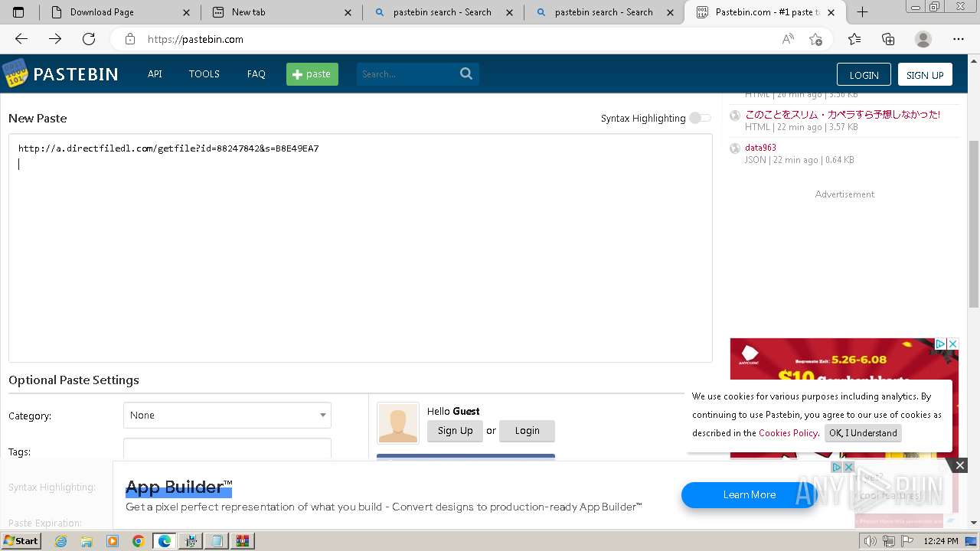Close the New tab tab
Viewport: 980px width, 551px height.
pyautogui.click(x=348, y=12)
